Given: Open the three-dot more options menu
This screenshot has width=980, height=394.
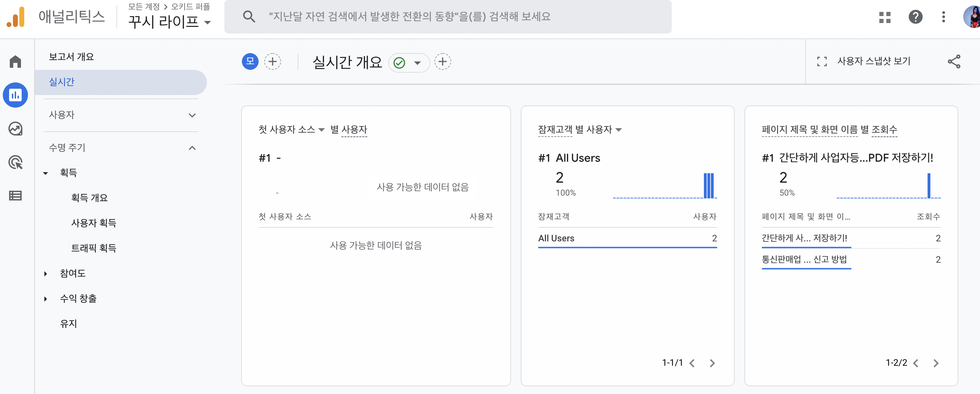Looking at the screenshot, I should pyautogui.click(x=944, y=17).
